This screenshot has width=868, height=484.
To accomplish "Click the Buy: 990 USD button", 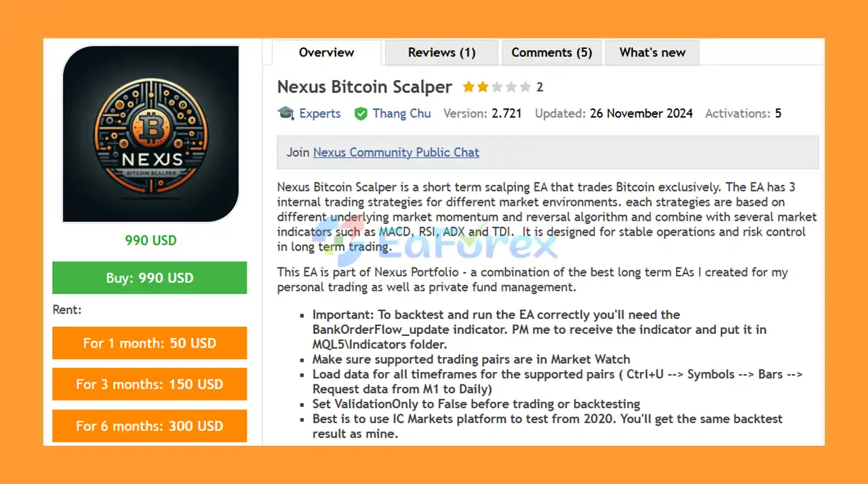I will [x=150, y=278].
